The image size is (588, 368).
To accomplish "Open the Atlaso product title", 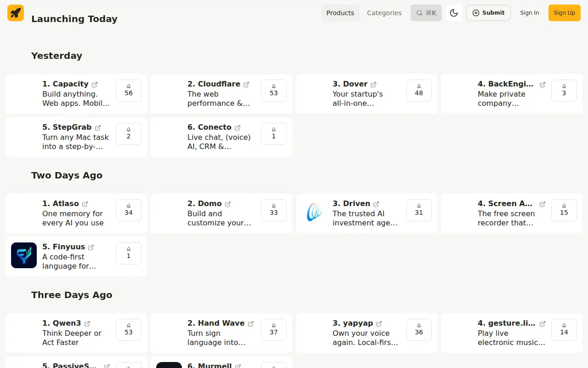I will pos(61,204).
